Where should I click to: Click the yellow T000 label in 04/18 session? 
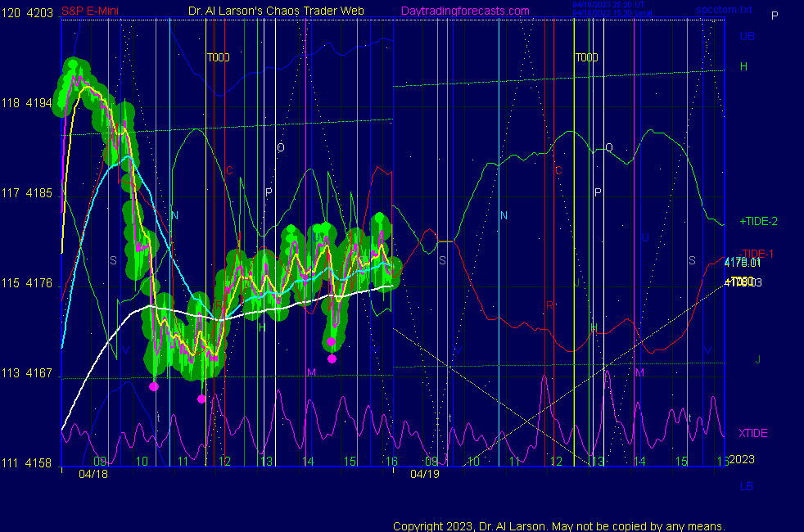click(218, 57)
